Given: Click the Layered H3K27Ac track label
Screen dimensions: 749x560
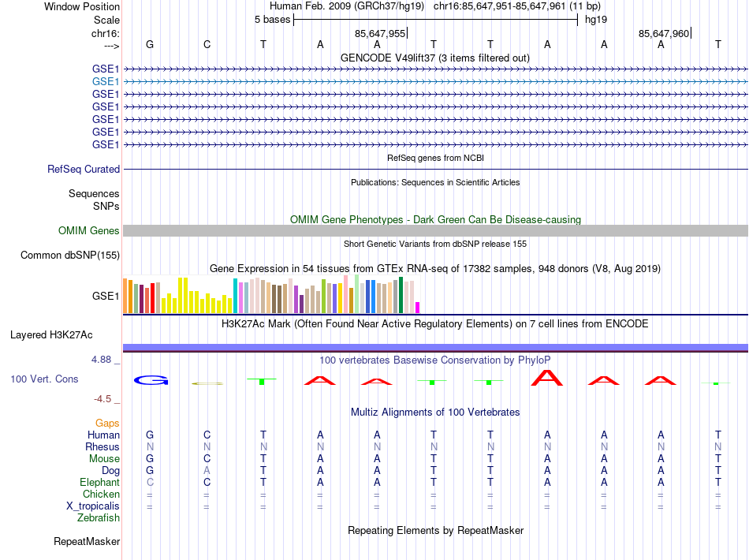Looking at the screenshot, I should (x=51, y=335).
